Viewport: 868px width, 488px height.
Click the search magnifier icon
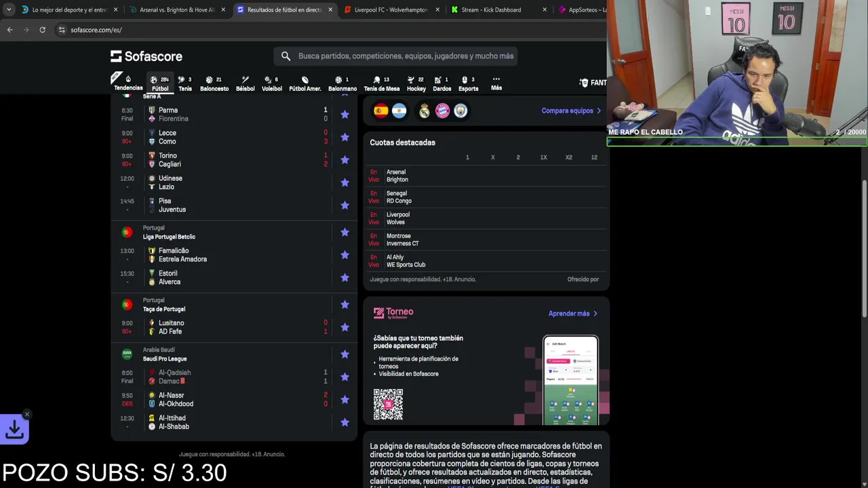(285, 56)
